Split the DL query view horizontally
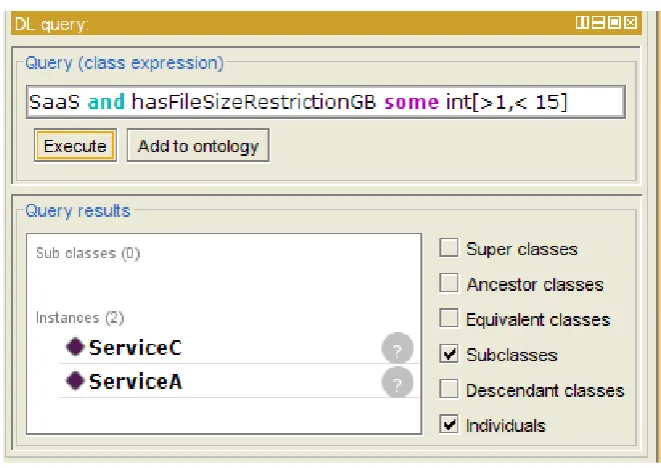The width and height of the screenshot is (661, 468). click(x=598, y=22)
